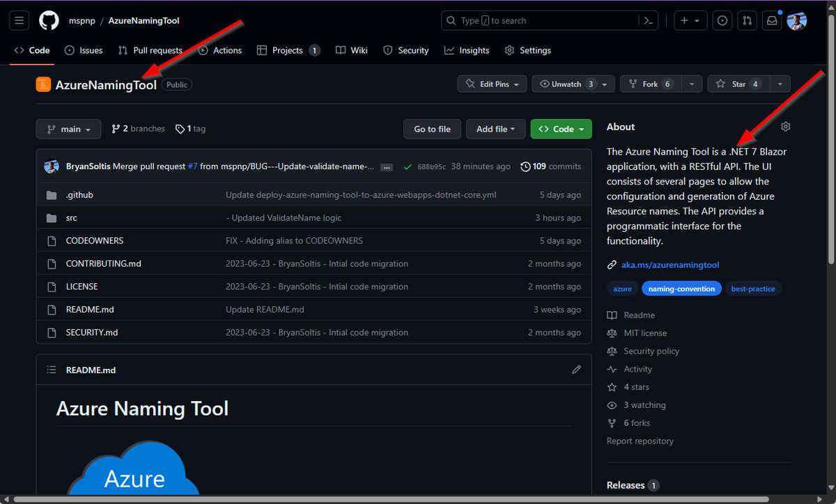The height and width of the screenshot is (504, 836).
Task: Open the green Code dropdown button
Action: coord(562,129)
